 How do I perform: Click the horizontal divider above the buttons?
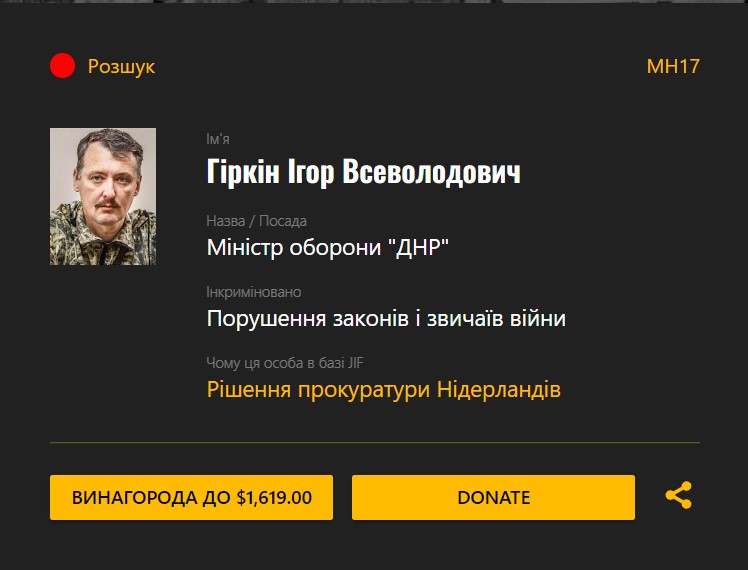pyautogui.click(x=374, y=443)
